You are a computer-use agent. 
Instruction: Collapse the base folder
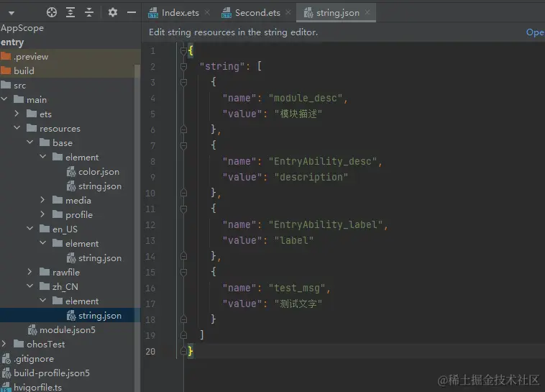pyautogui.click(x=30, y=142)
